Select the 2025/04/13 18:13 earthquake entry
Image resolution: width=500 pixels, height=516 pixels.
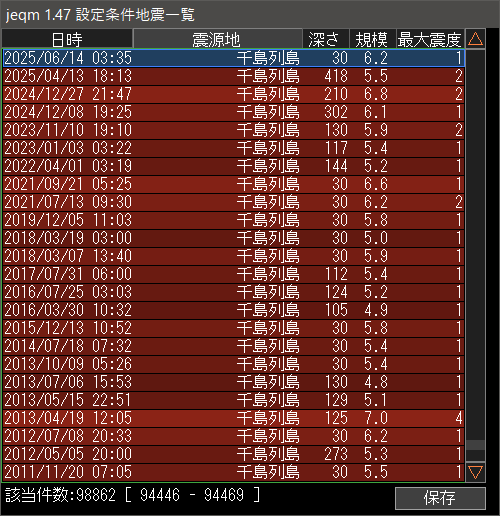point(233,76)
